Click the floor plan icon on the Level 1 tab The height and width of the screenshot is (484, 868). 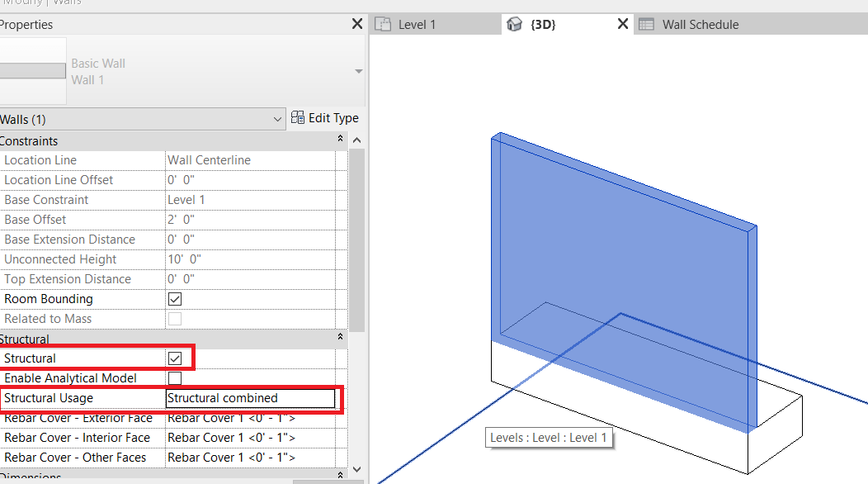click(384, 24)
